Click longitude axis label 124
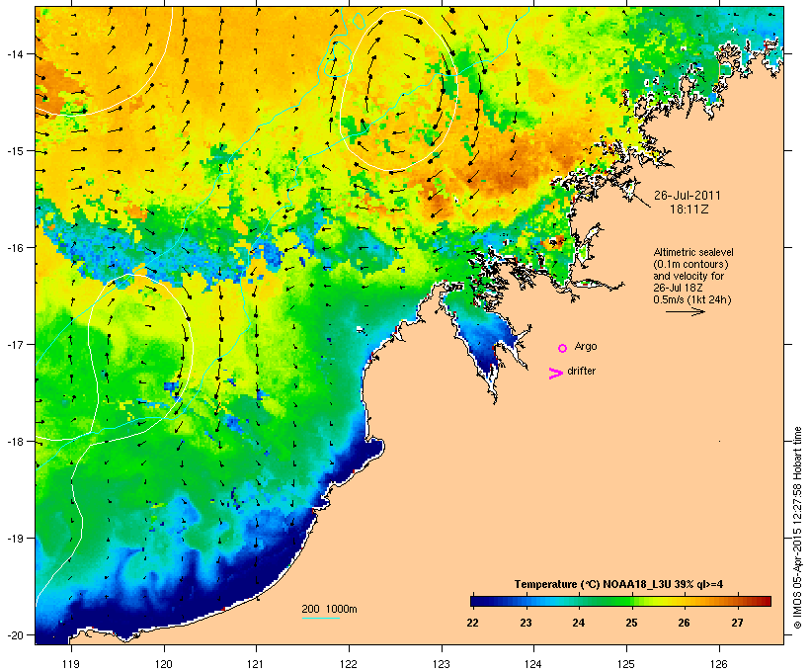810x672 pixels. [533, 664]
